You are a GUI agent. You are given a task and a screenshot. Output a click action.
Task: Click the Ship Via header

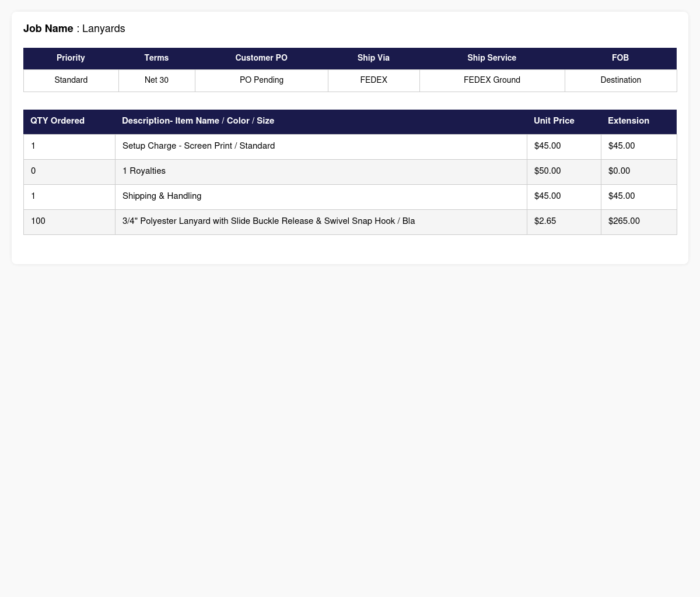374,58
